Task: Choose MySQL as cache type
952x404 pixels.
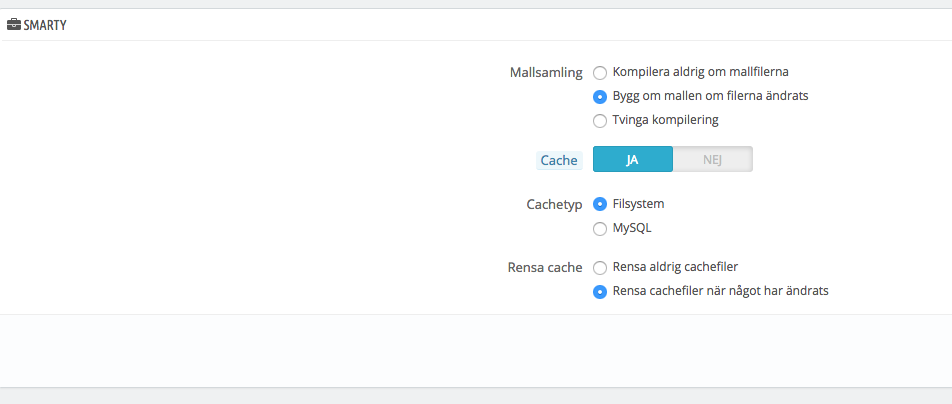Action: coord(600,229)
